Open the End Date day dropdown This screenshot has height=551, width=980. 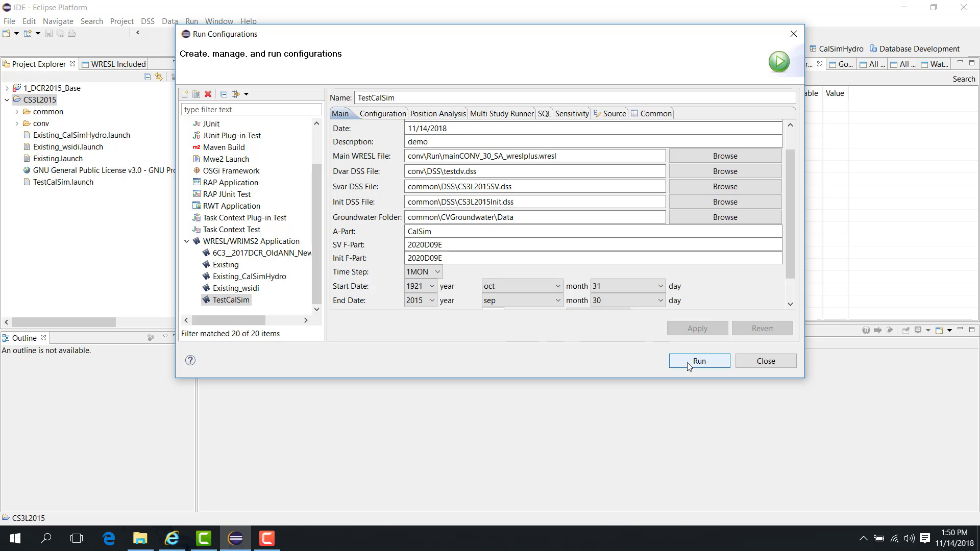pos(628,300)
